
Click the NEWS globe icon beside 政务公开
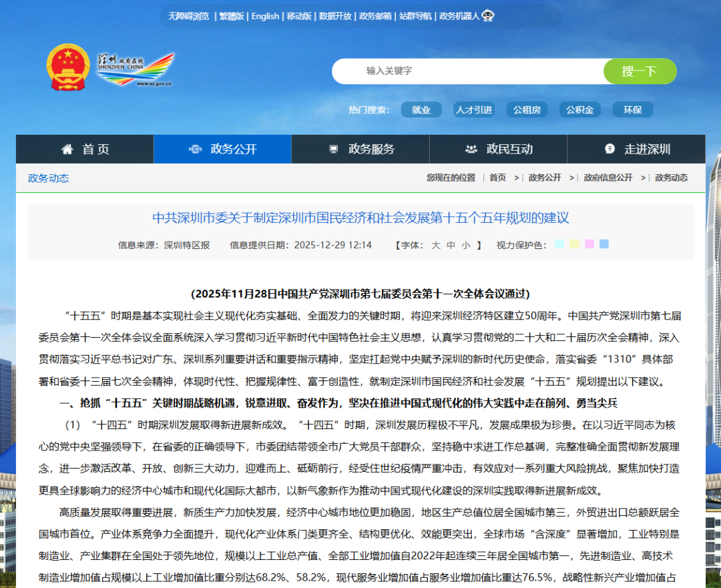(196, 149)
